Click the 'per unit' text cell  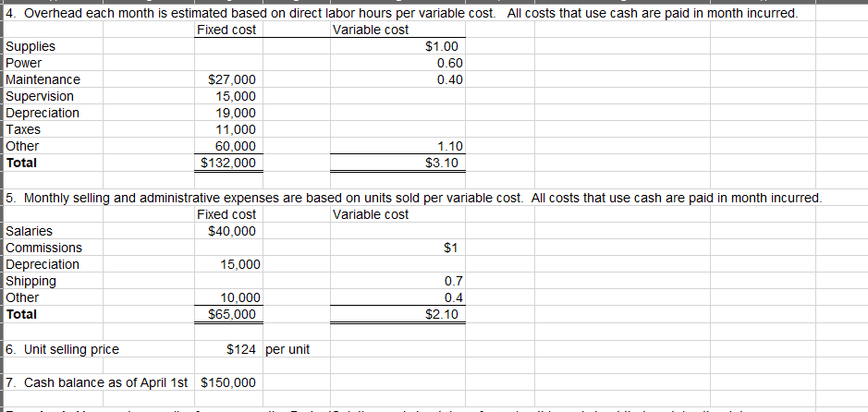coord(287,349)
